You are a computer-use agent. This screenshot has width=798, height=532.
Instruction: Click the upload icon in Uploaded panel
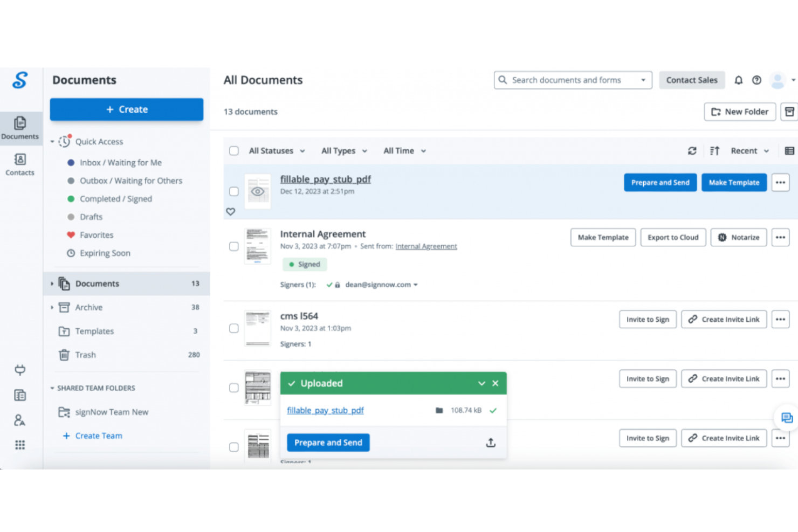point(490,443)
